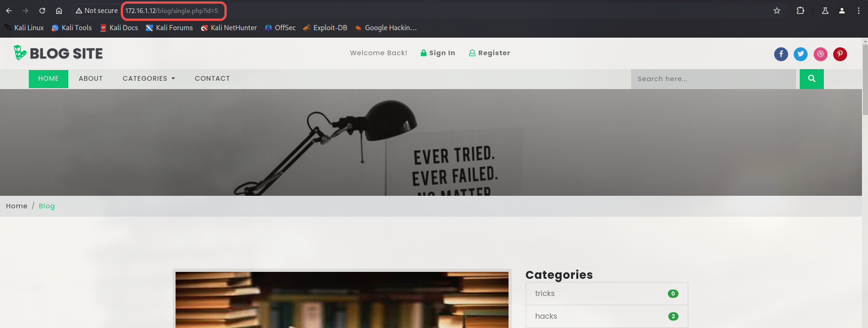868x328 pixels.
Task: Select the Home navigation tab
Action: pos(48,78)
